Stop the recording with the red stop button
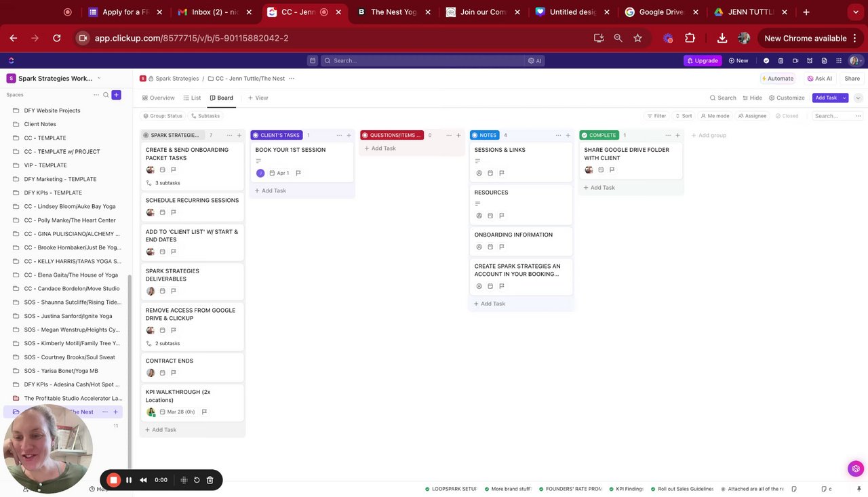 click(114, 480)
